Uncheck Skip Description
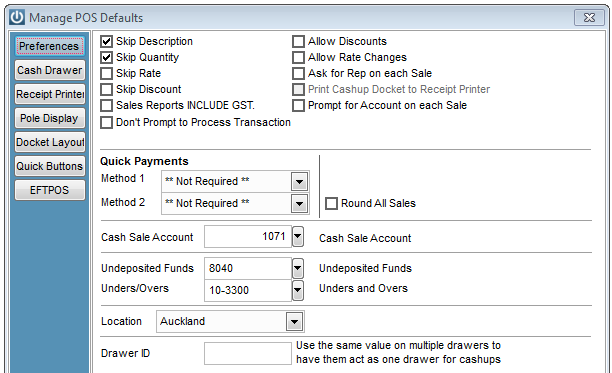Viewport: 612px width, 373px height. [x=106, y=41]
